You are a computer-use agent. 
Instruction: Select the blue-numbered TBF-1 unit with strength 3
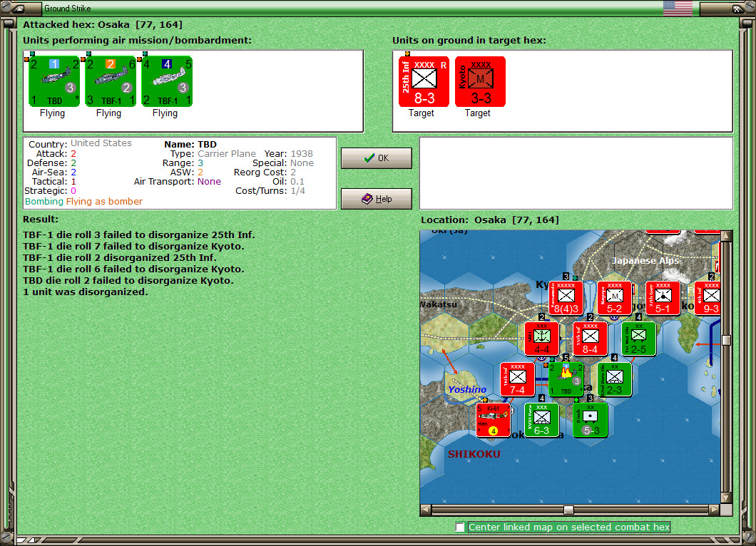pos(167,81)
